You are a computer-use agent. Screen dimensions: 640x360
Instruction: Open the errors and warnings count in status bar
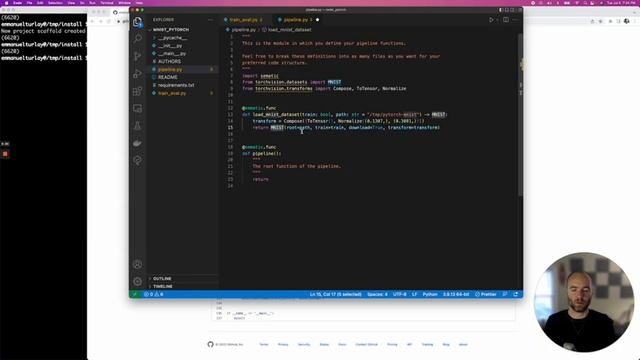tap(153, 294)
